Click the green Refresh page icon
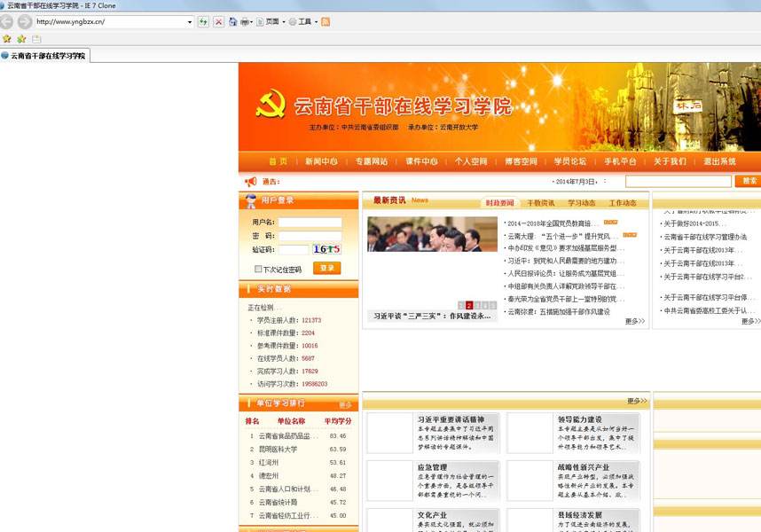 [203, 22]
